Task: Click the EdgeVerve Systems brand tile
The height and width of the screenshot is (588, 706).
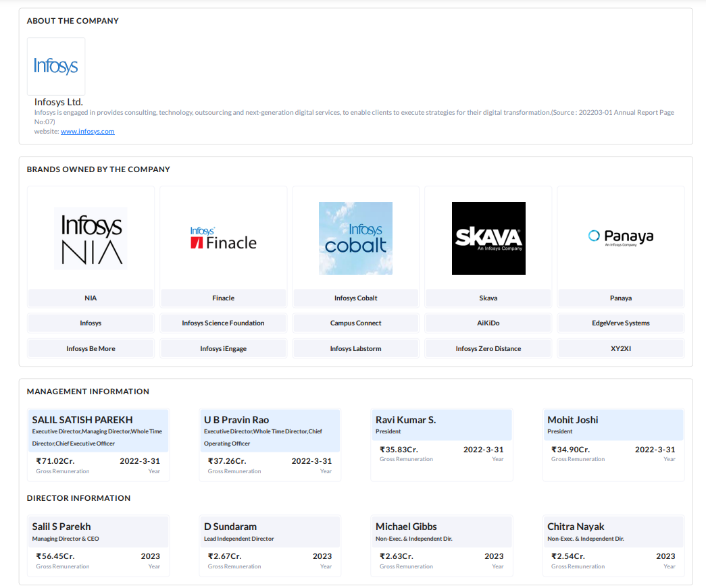Action: 621,323
